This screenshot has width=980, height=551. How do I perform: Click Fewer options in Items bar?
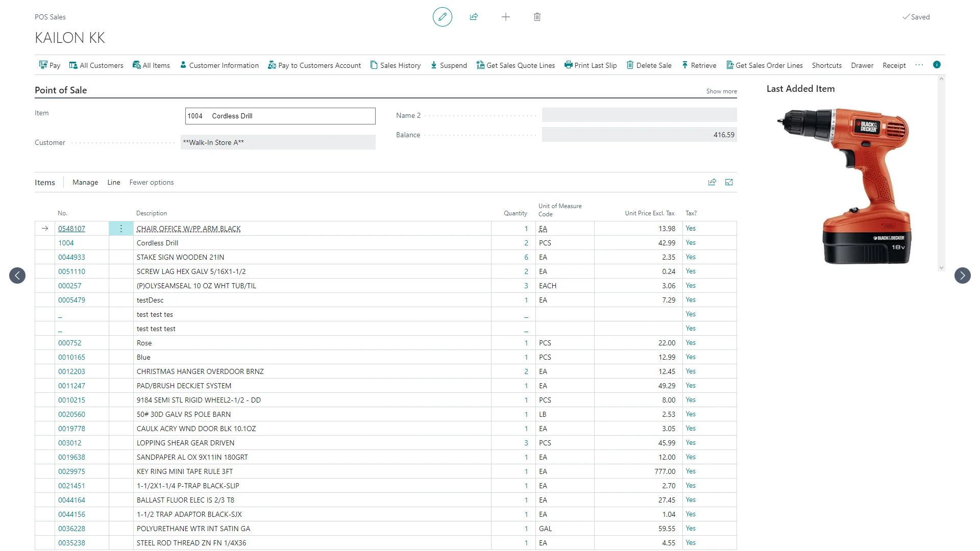(151, 182)
